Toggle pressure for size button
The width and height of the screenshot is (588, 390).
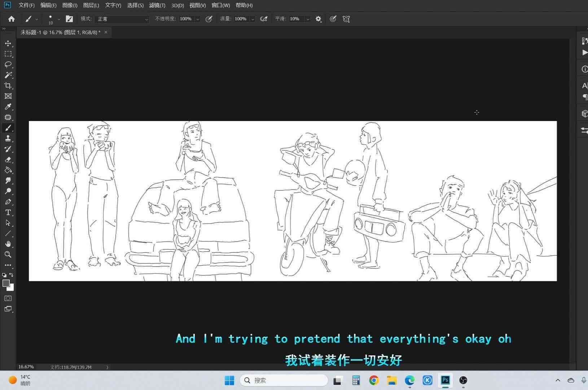[x=333, y=19]
